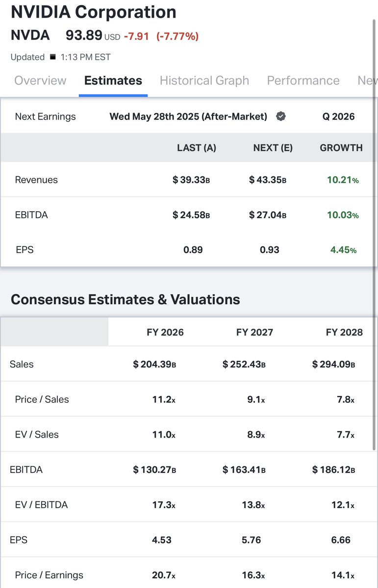Click the NVIDIA Corporation title
Screen dimensions: 378x588
(x=94, y=12)
